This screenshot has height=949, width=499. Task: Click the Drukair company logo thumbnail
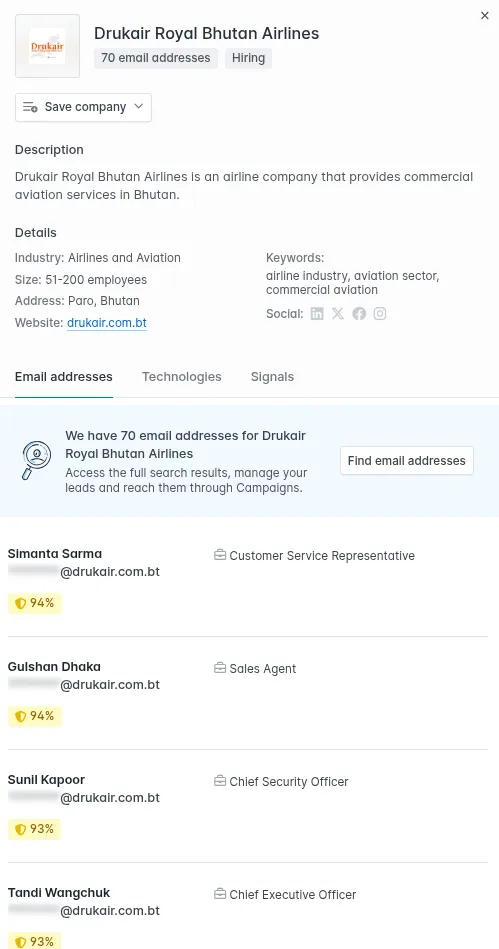[47, 46]
